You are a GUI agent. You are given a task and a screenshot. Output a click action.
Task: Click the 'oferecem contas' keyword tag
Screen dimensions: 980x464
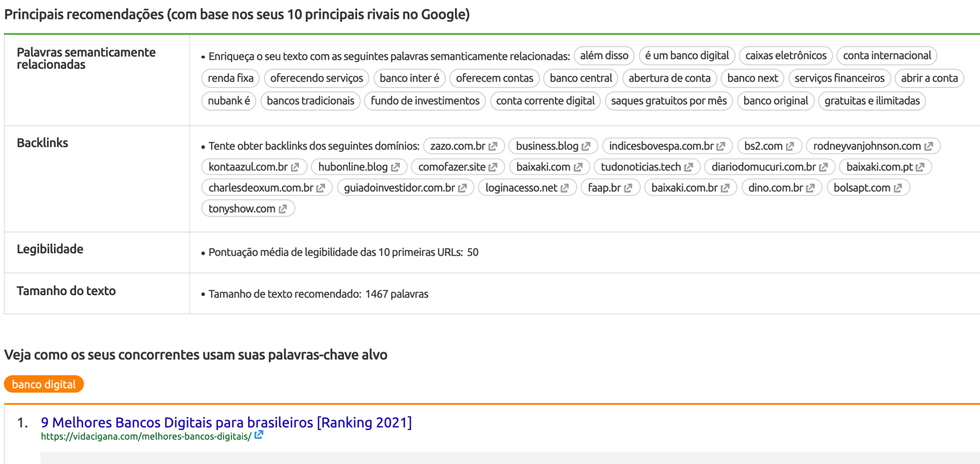click(494, 78)
